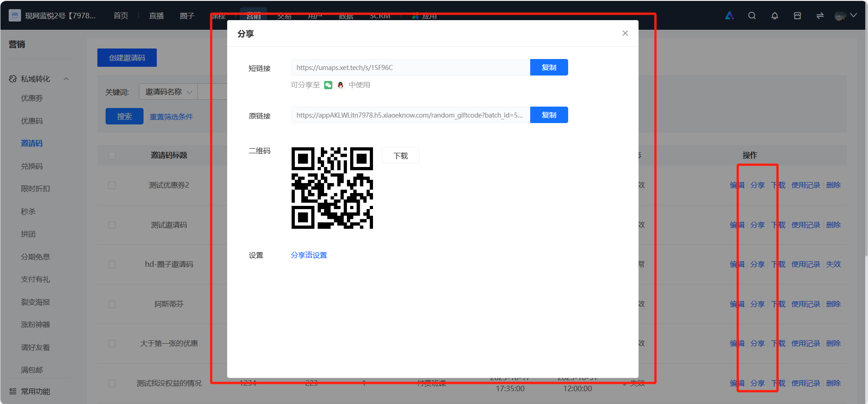Select 支付有礼 in the sidebar
This screenshot has height=404, width=868.
[x=35, y=279]
